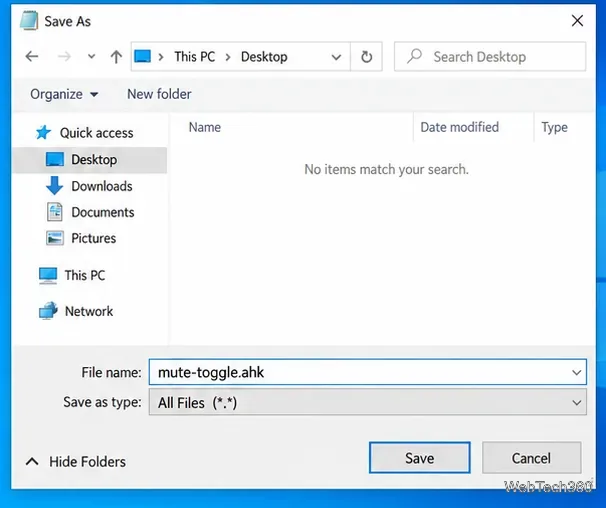Screen dimensions: 606x508
Task: Go up one folder level
Action: [116, 57]
